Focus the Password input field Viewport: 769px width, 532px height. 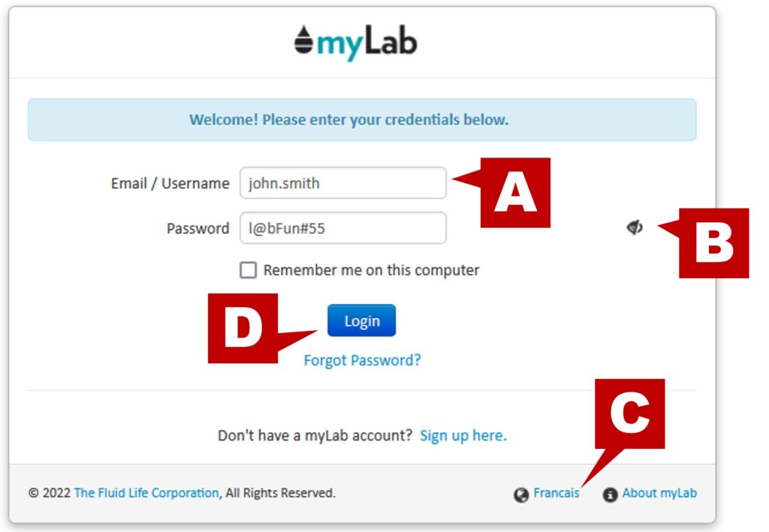[x=342, y=228]
